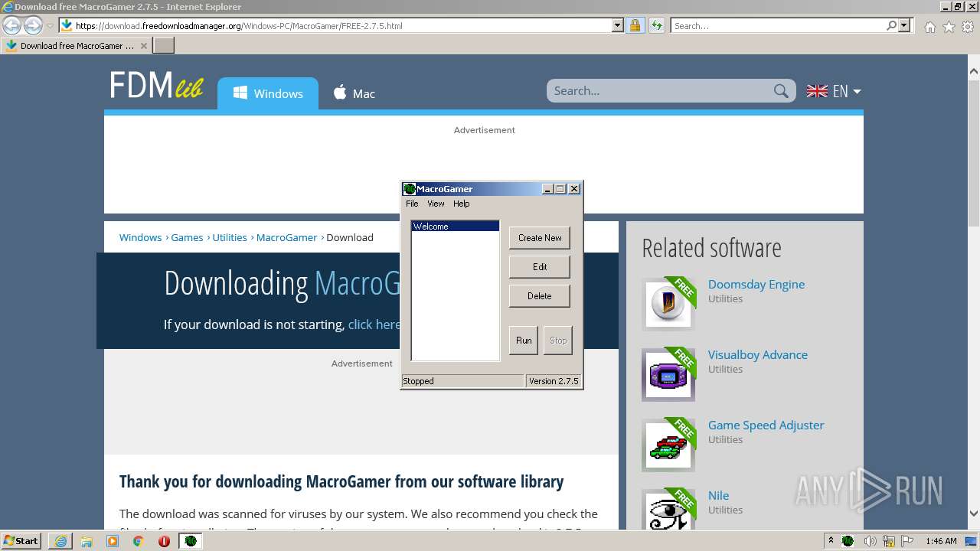Select the Welcome macro in the list
This screenshot has height=551, width=980.
tap(455, 227)
